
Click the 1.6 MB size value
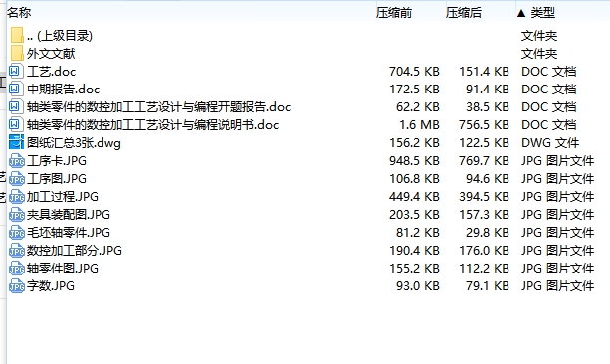[x=419, y=125]
